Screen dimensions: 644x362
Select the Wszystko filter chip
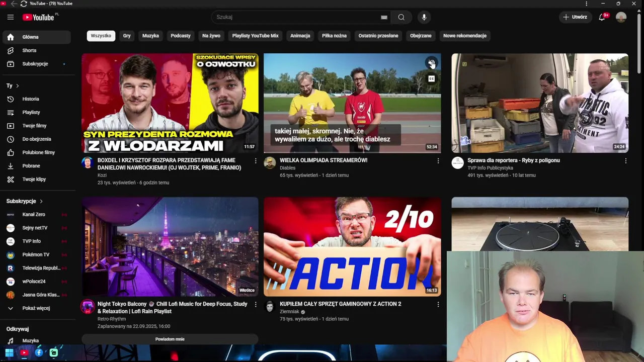[101, 36]
